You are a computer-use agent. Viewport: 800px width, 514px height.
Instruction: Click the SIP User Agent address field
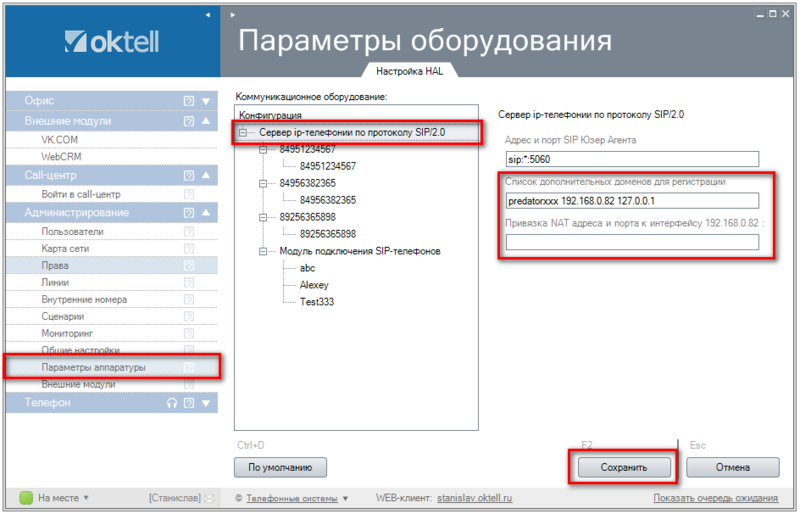click(632, 158)
